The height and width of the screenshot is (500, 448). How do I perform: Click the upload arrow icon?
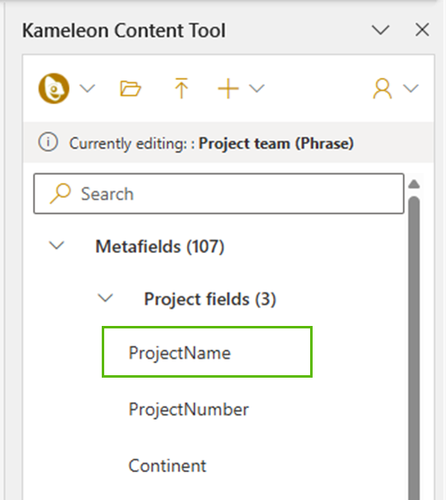(181, 88)
